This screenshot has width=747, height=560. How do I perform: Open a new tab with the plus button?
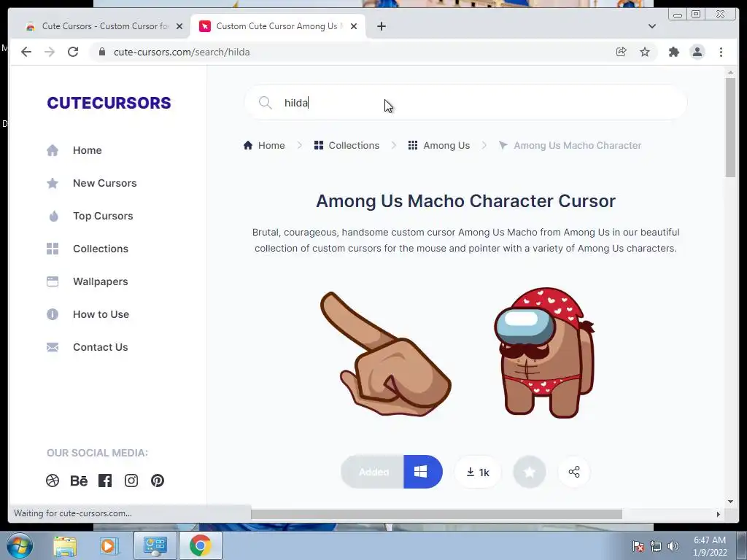(381, 26)
